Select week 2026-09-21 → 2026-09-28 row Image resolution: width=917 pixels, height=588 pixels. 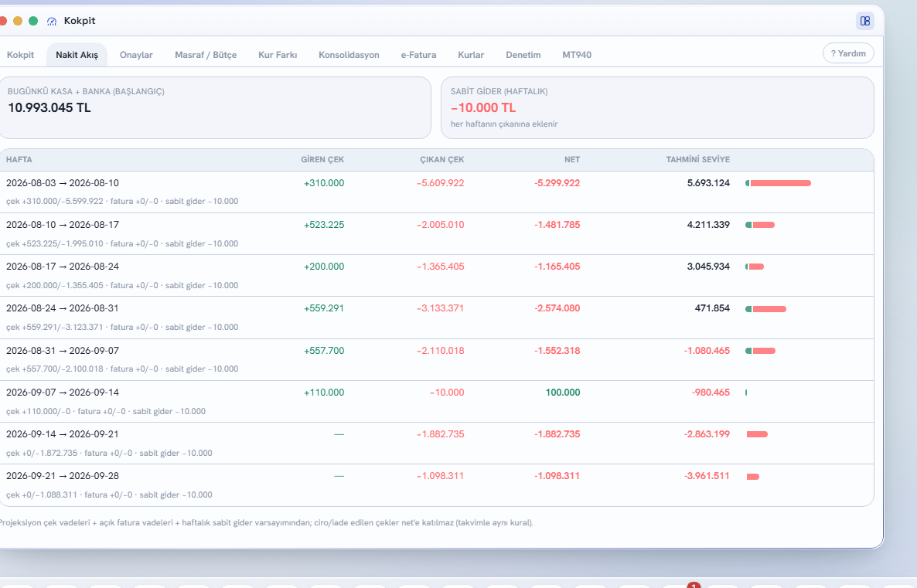pyautogui.click(x=437, y=485)
